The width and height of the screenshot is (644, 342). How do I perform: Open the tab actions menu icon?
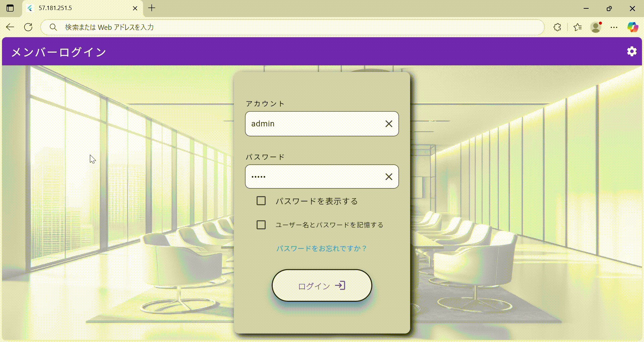[x=10, y=8]
